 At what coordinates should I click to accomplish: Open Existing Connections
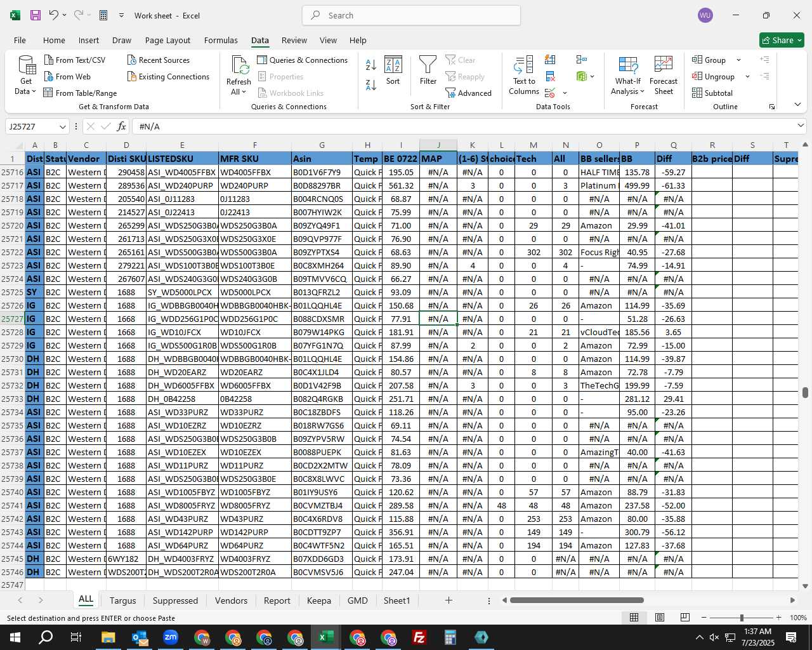(x=168, y=76)
